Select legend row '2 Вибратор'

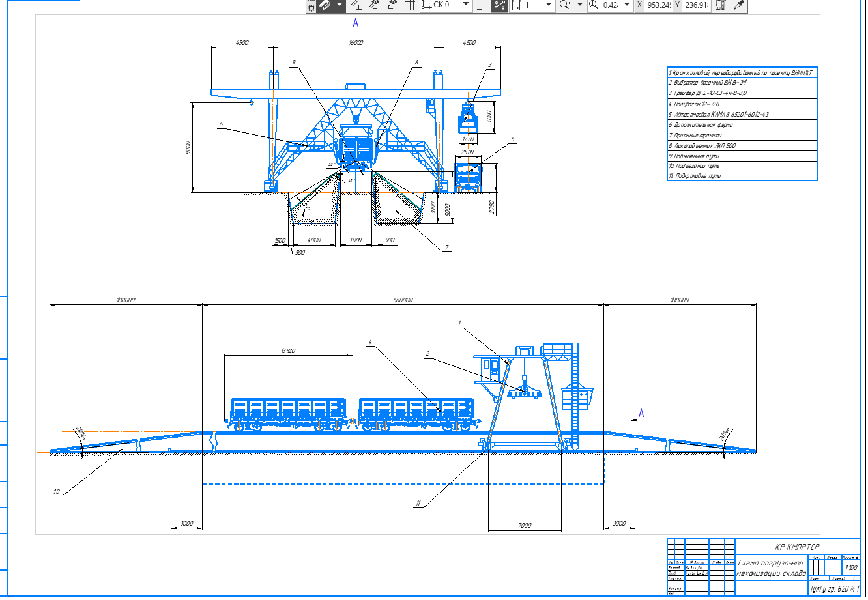coord(742,83)
